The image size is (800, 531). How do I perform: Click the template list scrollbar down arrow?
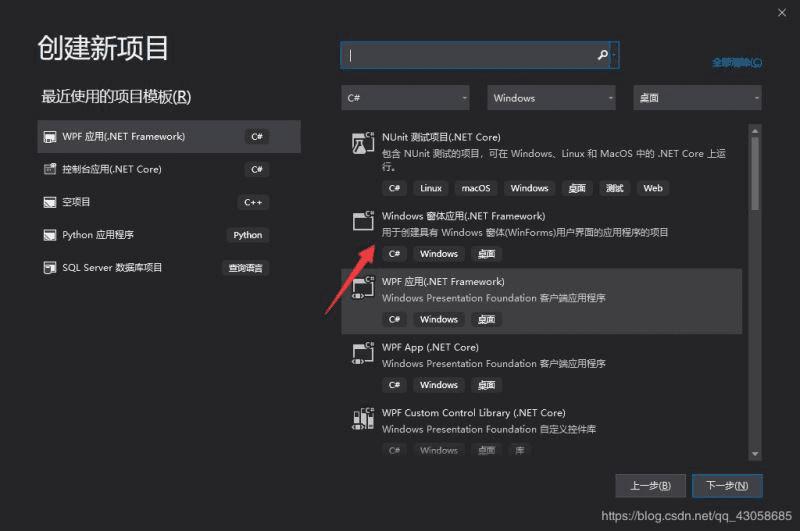(x=755, y=453)
